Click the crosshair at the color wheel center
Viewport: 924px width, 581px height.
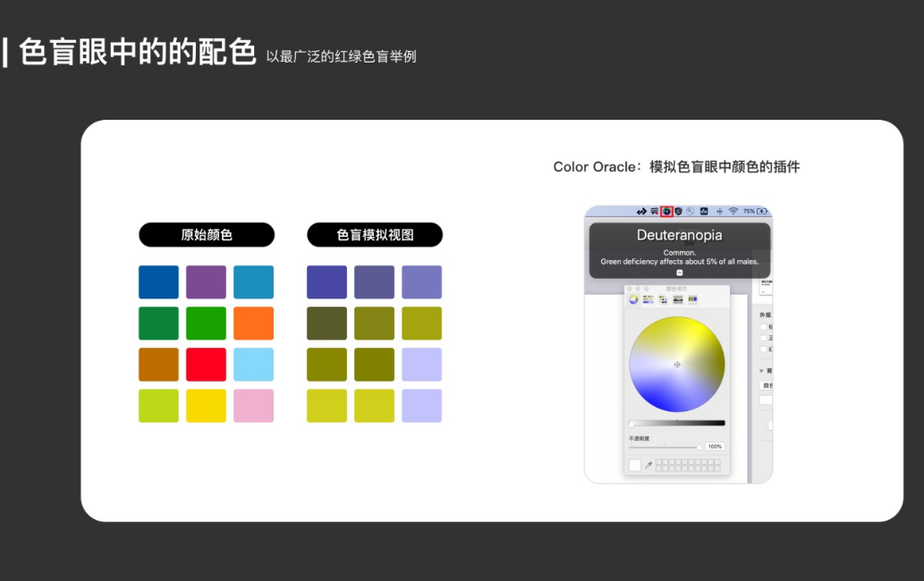pyautogui.click(x=677, y=365)
